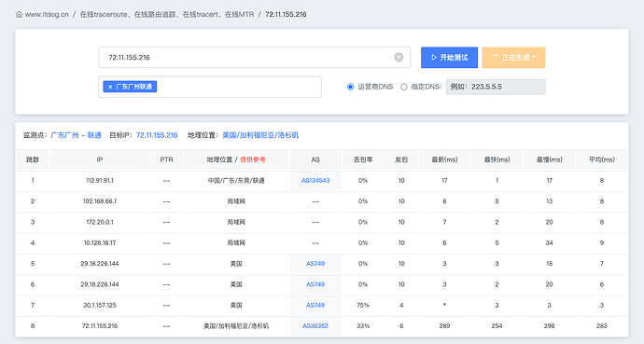Click the 平均(ms) column header
644x344 pixels.
click(x=602, y=160)
